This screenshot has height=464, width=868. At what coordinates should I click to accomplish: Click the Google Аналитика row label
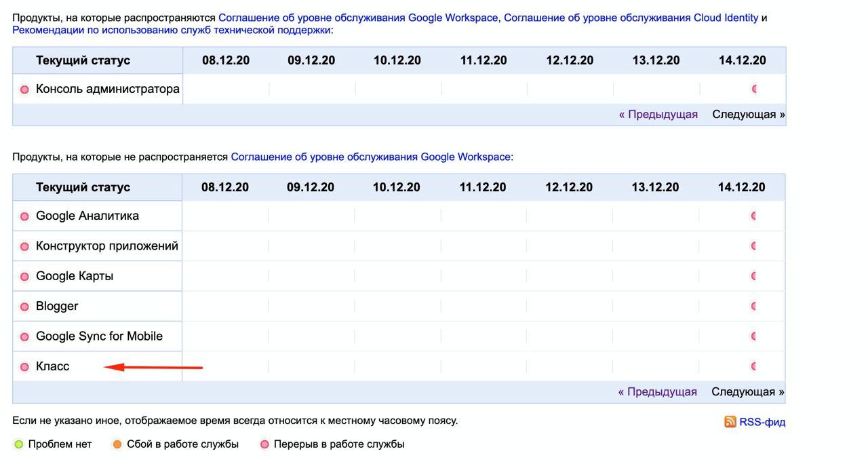coord(87,216)
